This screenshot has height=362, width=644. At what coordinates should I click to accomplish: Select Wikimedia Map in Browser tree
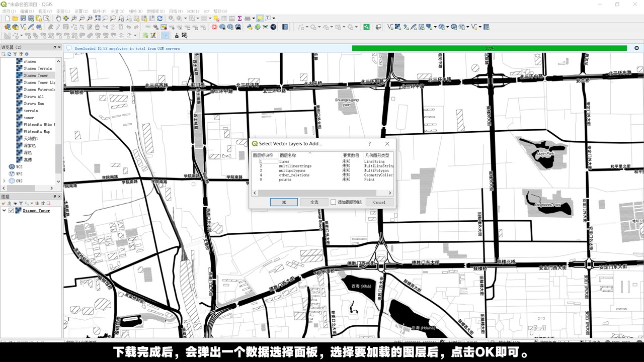coord(37,132)
